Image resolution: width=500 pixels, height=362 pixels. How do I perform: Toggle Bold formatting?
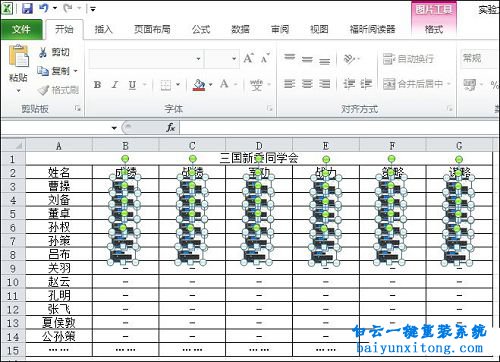coord(97,85)
